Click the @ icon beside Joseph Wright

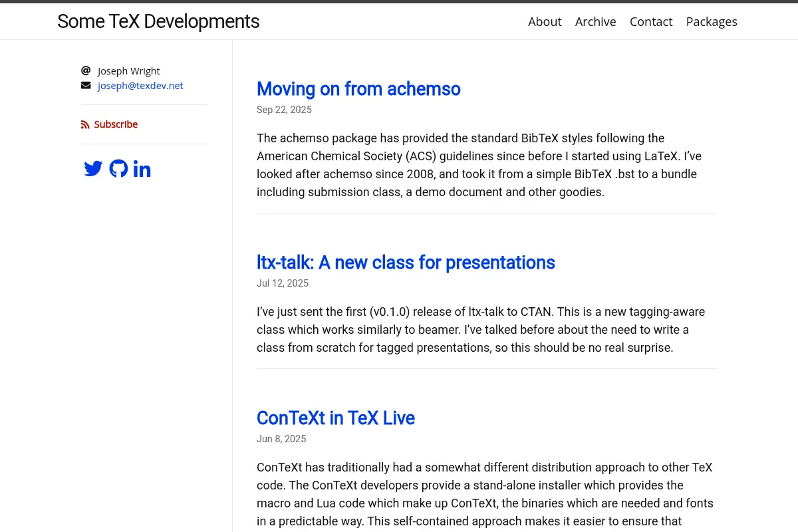86,70
